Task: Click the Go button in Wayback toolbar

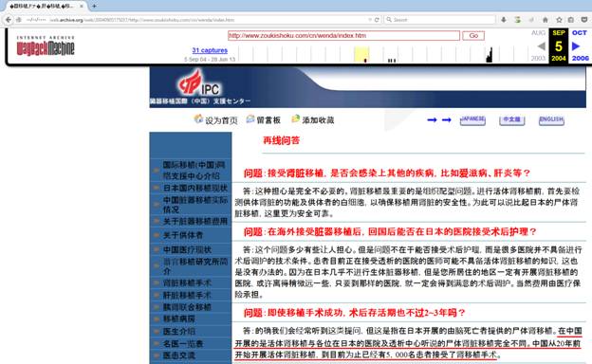Action: point(473,35)
